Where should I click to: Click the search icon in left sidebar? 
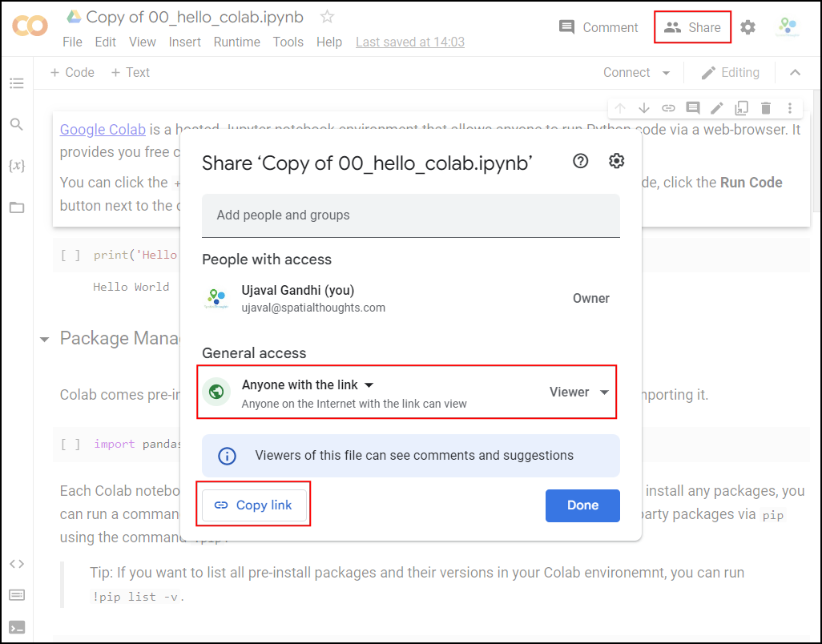point(16,124)
